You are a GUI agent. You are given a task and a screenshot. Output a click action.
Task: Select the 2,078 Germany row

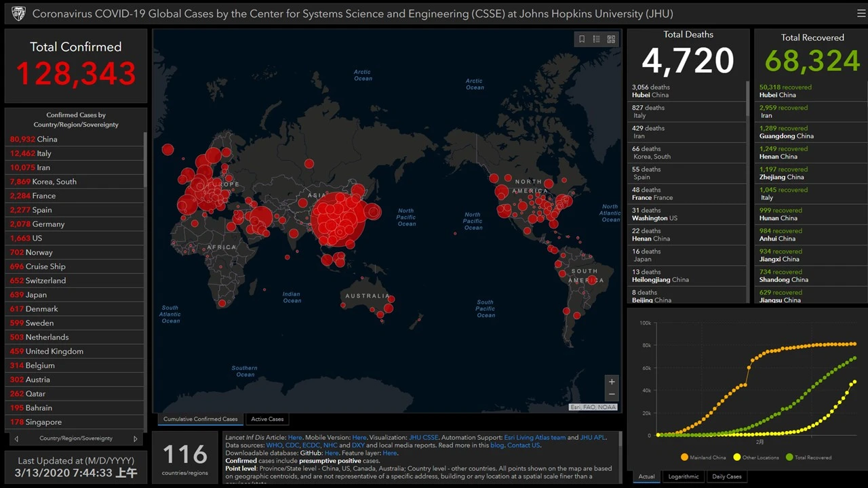point(75,224)
